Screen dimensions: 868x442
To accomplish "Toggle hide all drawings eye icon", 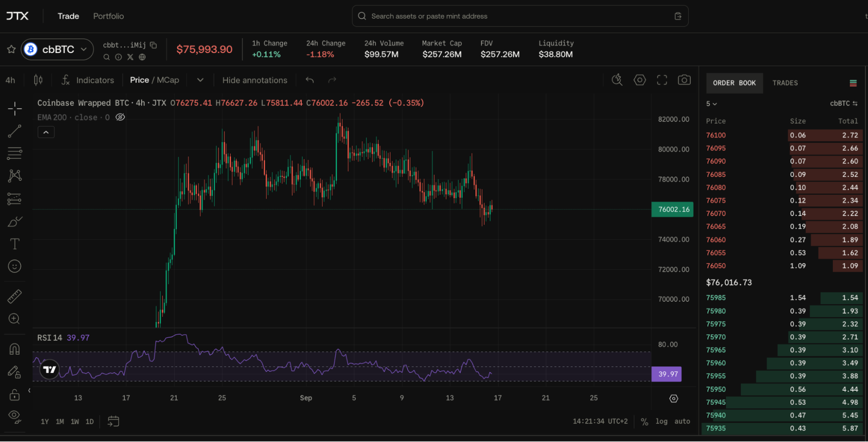I will click(x=15, y=417).
